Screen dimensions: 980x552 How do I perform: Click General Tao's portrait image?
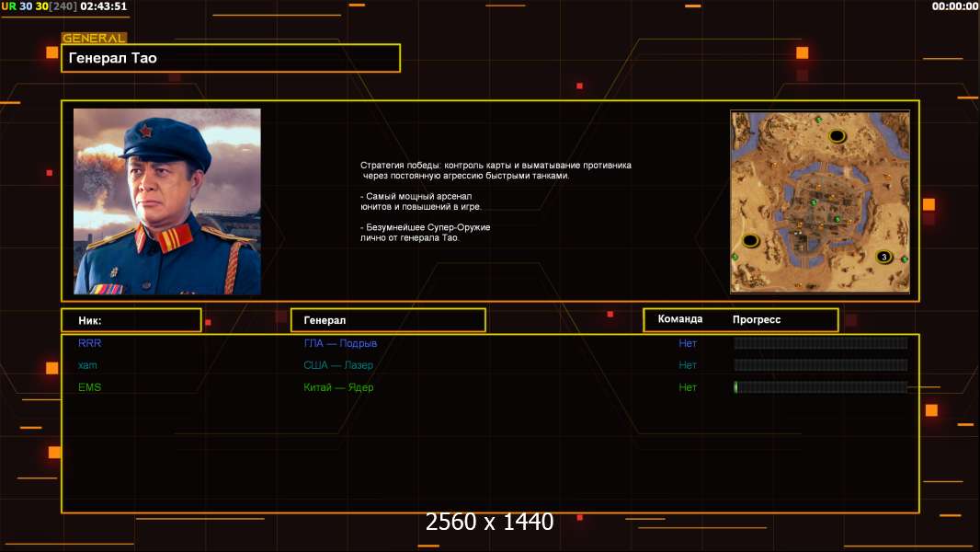point(166,201)
